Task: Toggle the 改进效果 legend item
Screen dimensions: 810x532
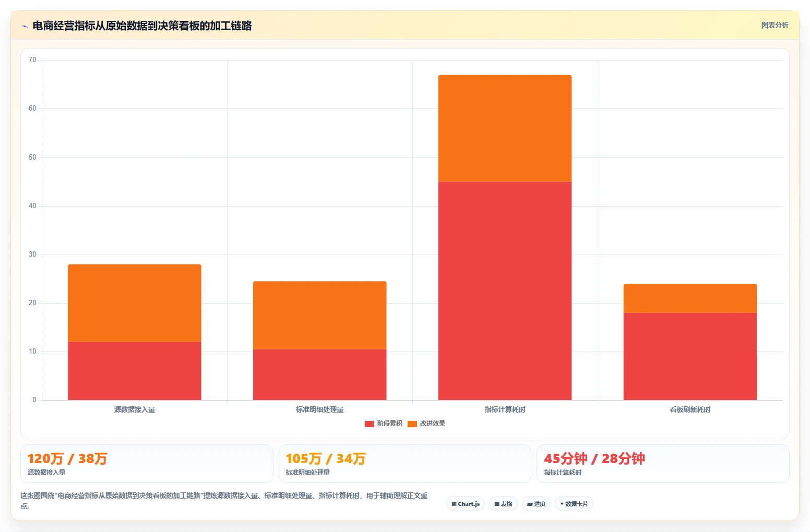Action: (x=426, y=424)
